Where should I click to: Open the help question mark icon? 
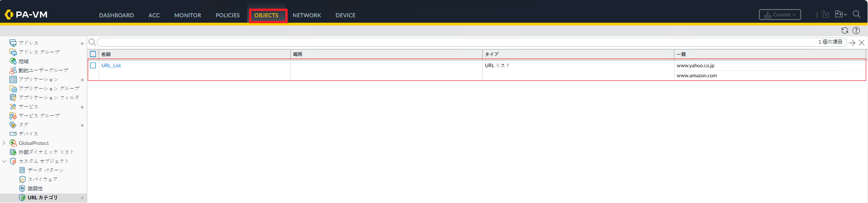(x=856, y=30)
